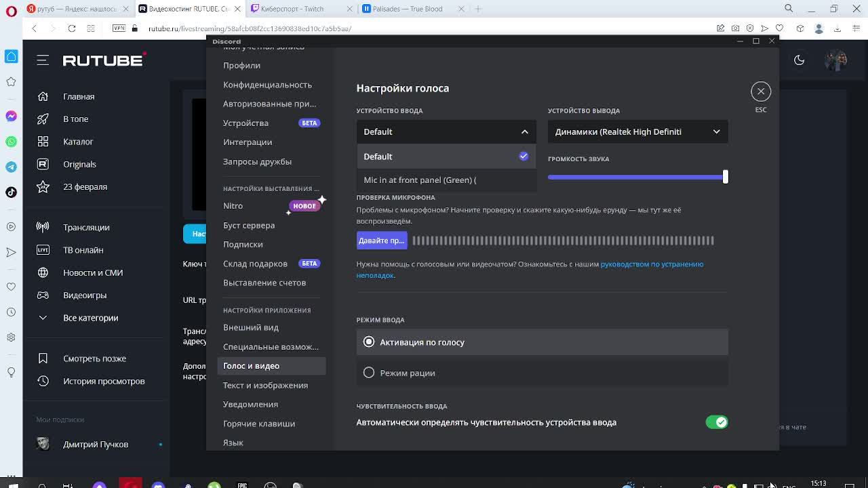Open 23 февраля star icon
This screenshot has height=488, width=868.
click(x=43, y=186)
